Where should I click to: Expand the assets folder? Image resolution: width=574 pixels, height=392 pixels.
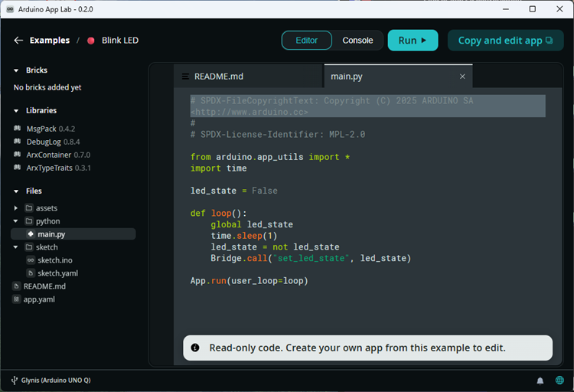tap(16, 208)
